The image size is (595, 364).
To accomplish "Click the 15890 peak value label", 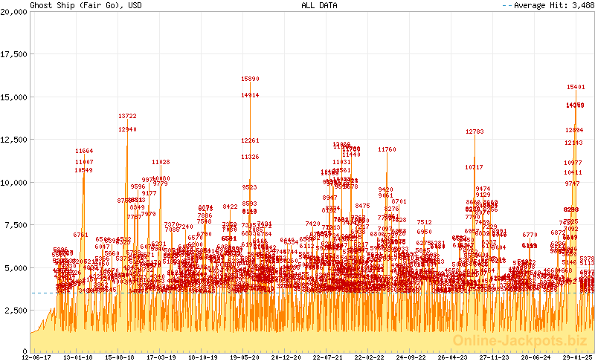I will click(x=250, y=79).
